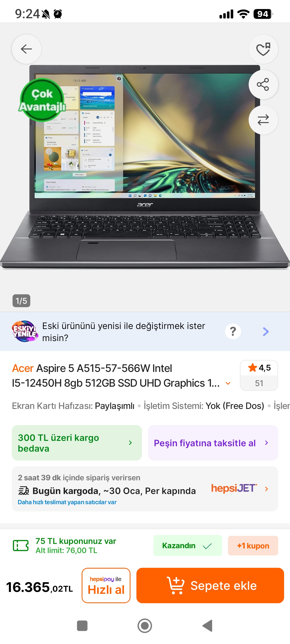Open the question mark help icon
Viewport: 290px width, 644px height.
tap(233, 331)
